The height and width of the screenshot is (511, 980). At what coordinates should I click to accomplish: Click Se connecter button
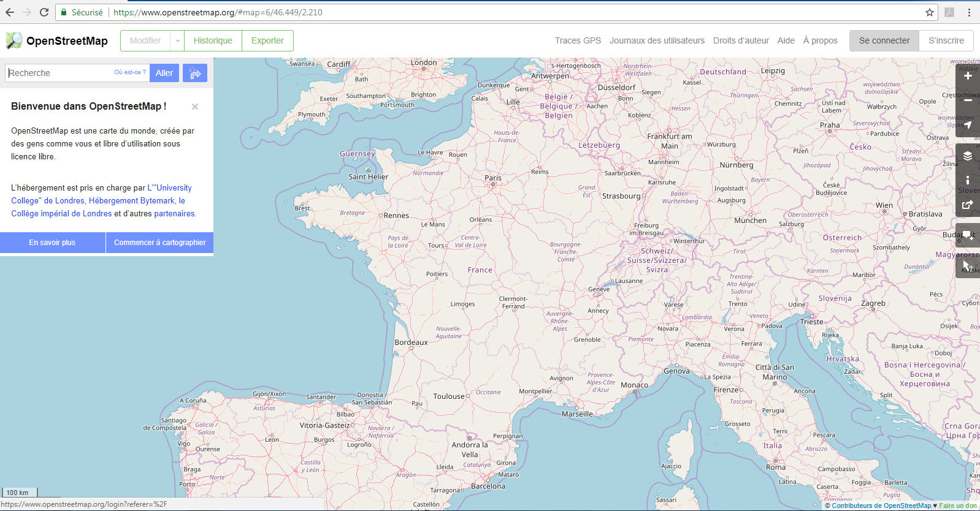[884, 40]
